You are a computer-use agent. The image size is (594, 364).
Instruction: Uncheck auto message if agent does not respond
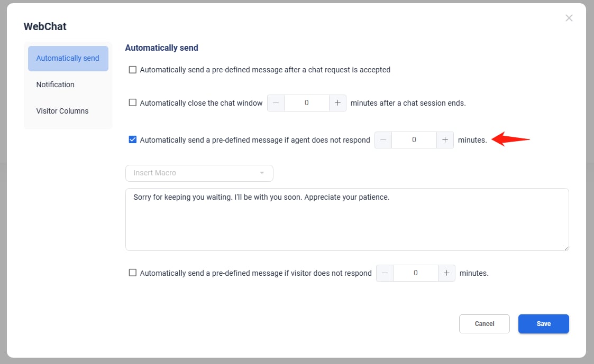133,140
